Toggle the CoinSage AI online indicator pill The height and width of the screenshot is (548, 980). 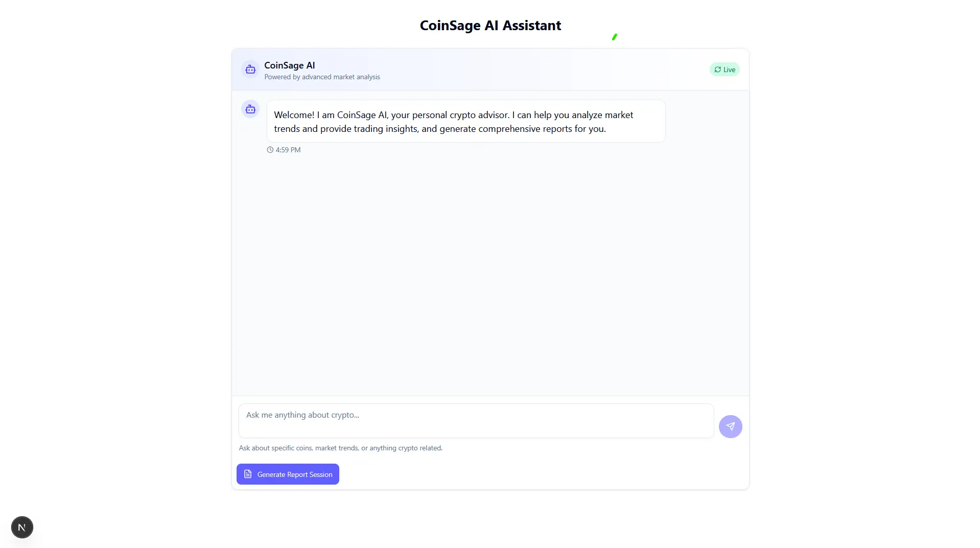[725, 69]
